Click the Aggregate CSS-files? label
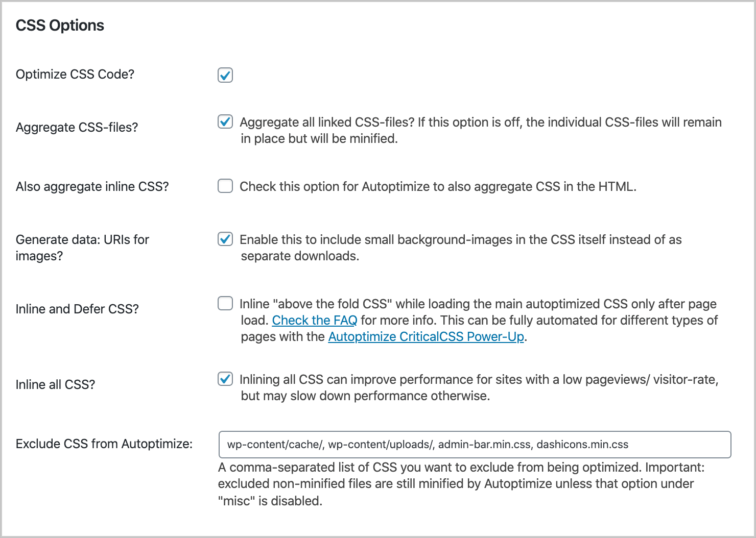Image resolution: width=756 pixels, height=538 pixels. pos(77,127)
